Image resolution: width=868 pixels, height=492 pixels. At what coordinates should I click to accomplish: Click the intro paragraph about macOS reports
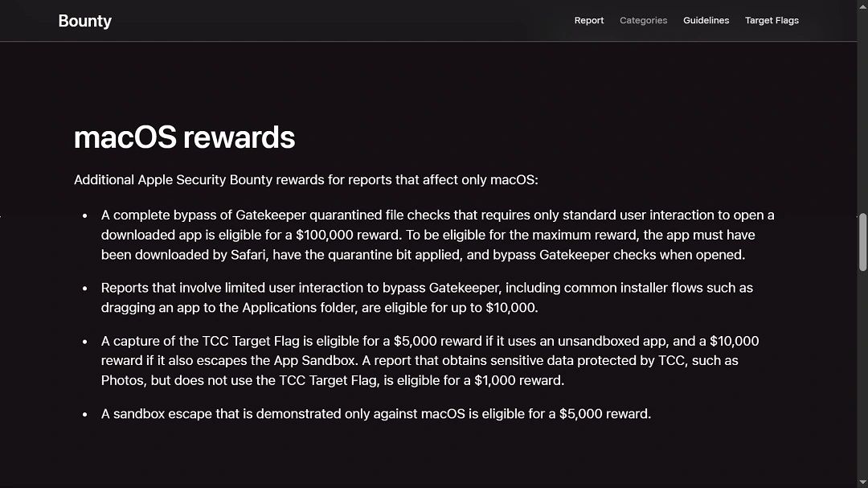coord(305,179)
